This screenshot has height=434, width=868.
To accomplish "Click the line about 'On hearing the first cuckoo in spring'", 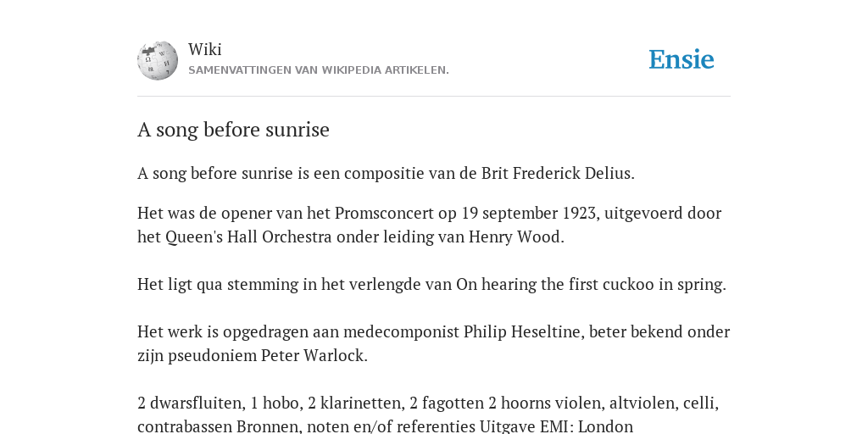I will click(431, 284).
